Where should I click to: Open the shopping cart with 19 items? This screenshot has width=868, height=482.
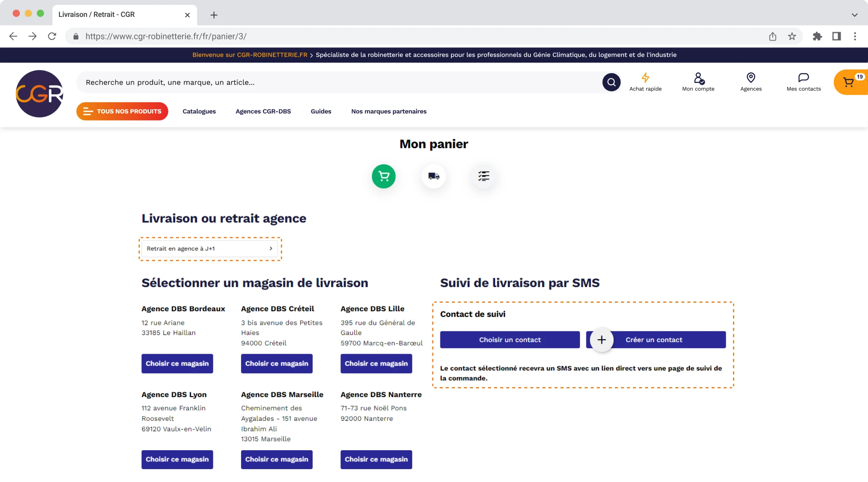pyautogui.click(x=851, y=82)
